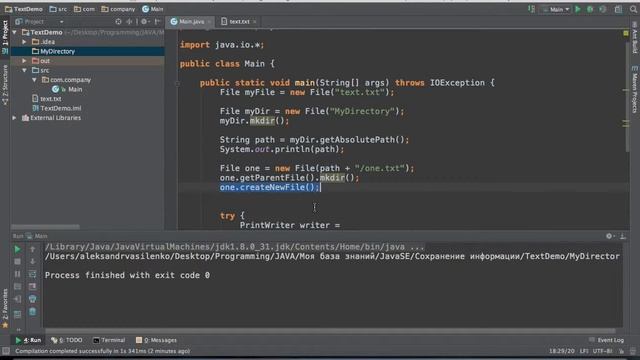Click Main breadcrumb in navigation bar
The image size is (640, 360).
pyautogui.click(x=153, y=9)
